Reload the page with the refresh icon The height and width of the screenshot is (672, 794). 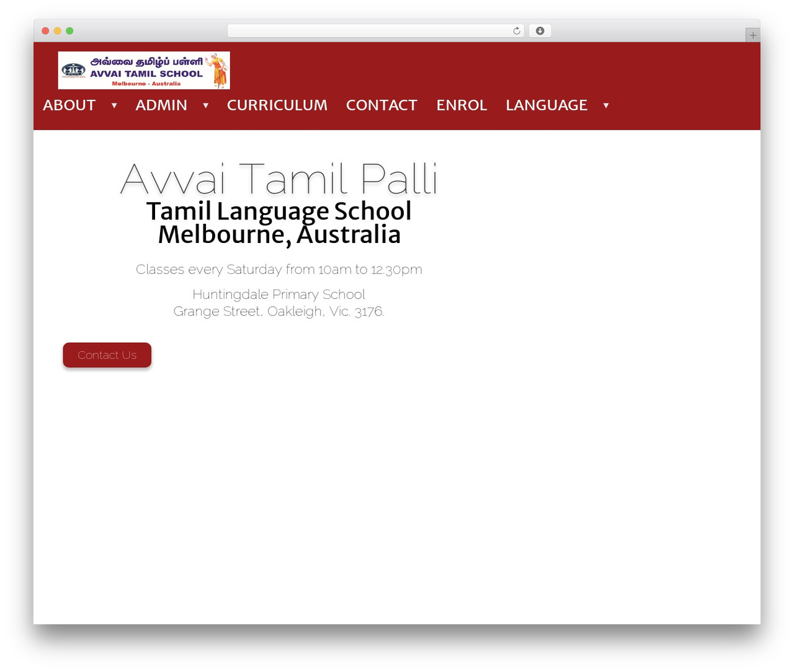click(x=517, y=31)
